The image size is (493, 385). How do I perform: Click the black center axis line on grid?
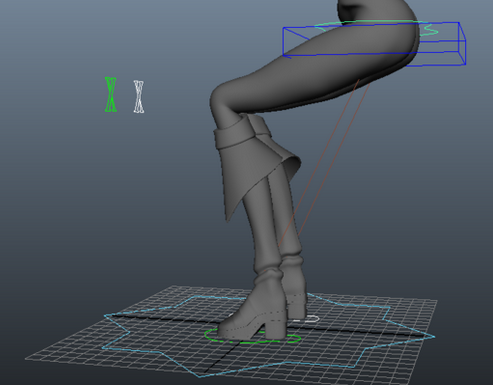pyautogui.click(x=220, y=358)
